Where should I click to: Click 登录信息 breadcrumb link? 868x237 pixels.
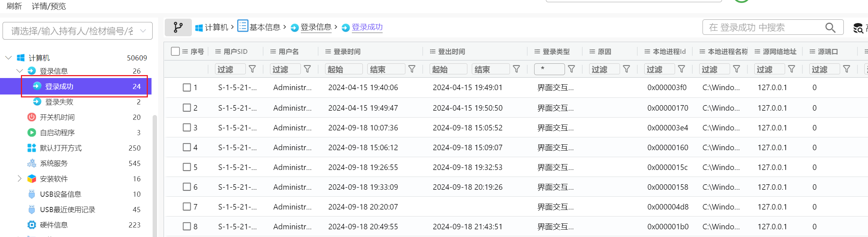point(316,27)
